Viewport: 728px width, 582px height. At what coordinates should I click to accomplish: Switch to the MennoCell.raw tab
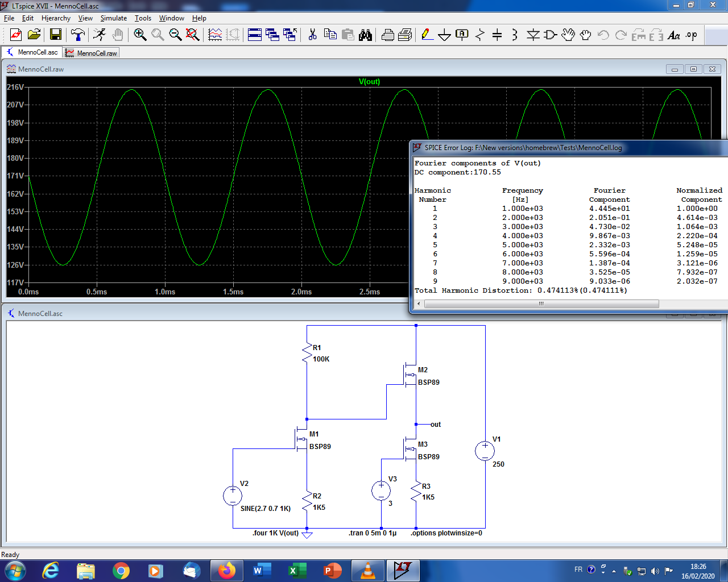pyautogui.click(x=91, y=53)
